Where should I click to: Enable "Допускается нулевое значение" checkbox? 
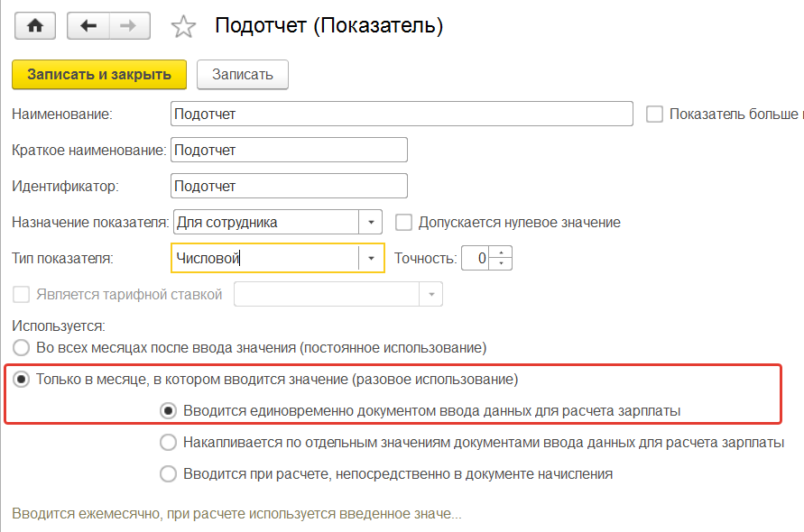[x=403, y=222]
